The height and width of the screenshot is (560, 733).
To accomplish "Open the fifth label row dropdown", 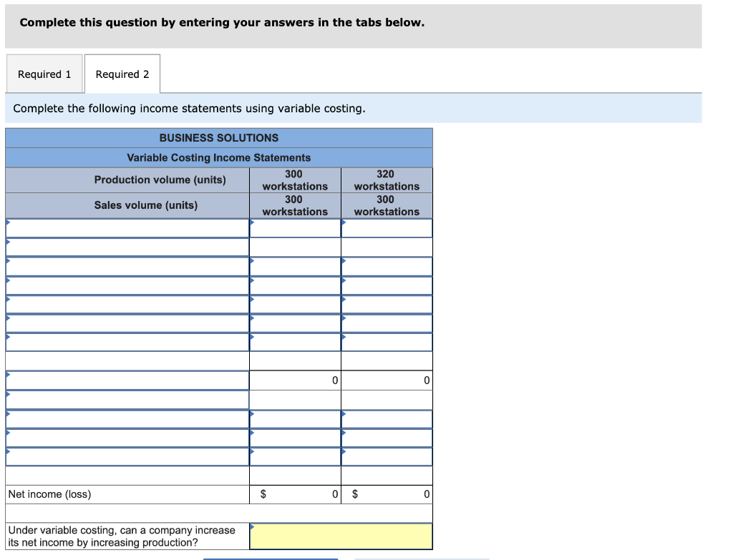I will pos(125,304).
